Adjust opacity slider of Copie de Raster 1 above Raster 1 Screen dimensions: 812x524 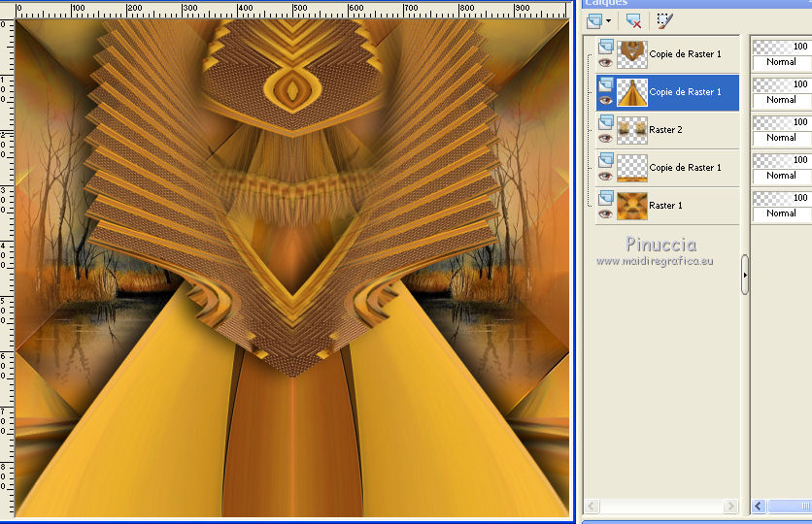click(782, 160)
